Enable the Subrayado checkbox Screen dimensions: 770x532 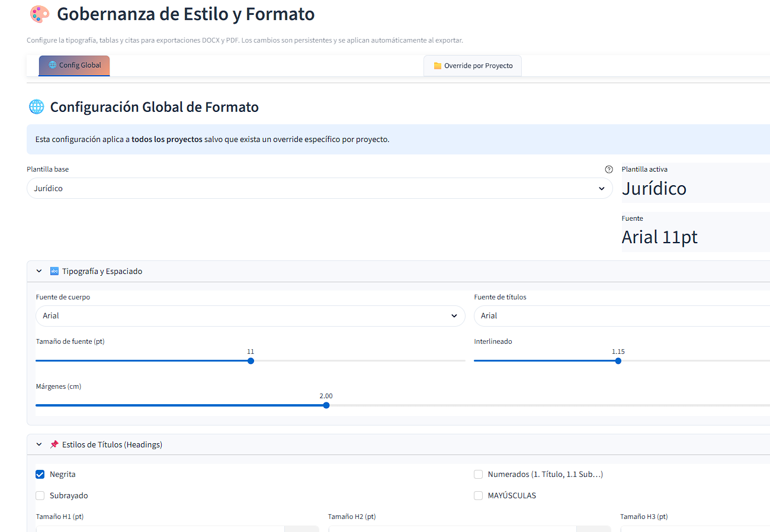[x=40, y=495]
